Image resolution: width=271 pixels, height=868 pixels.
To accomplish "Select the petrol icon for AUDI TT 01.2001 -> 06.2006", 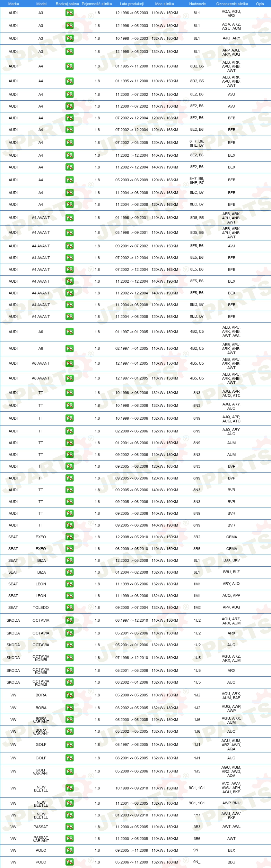I will pyautogui.click(x=70, y=443).
